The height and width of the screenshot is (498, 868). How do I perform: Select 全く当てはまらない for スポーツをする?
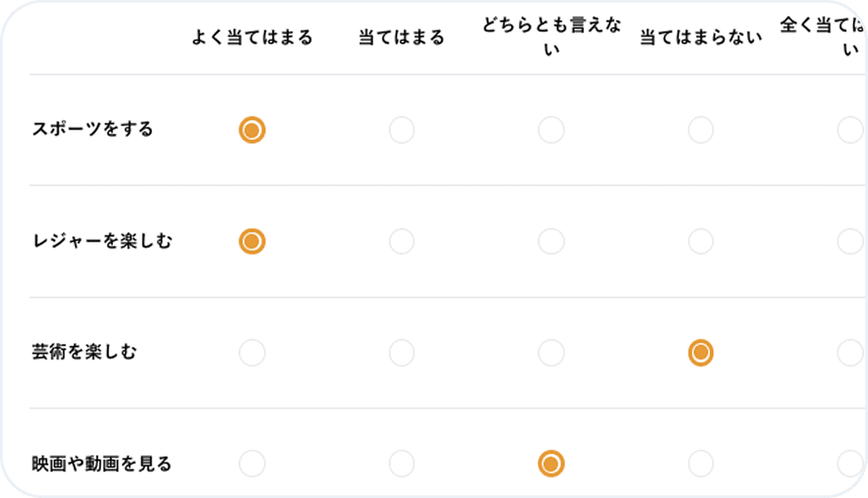[x=850, y=130]
